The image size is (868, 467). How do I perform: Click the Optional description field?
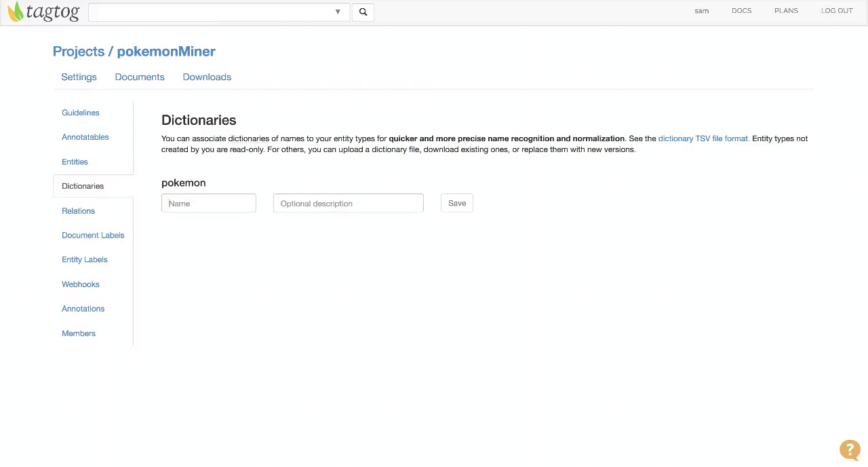tap(349, 203)
